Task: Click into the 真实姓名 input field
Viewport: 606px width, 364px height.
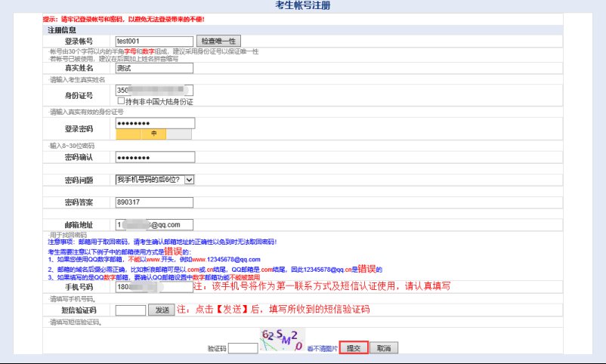Action: [154, 68]
